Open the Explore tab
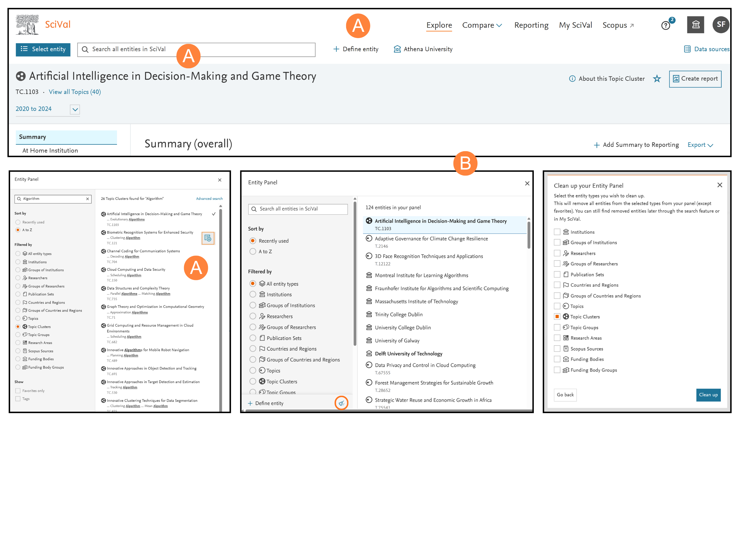 point(439,25)
